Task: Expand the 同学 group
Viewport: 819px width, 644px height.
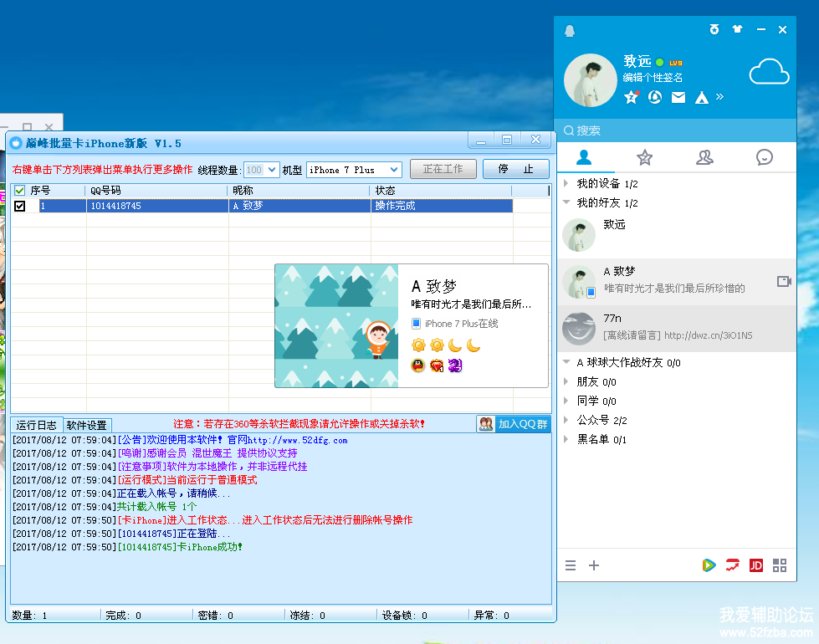Action: coord(566,401)
